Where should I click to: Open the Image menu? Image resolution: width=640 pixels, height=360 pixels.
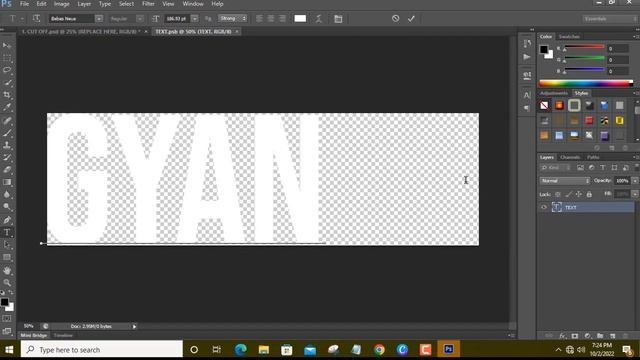tap(62, 4)
